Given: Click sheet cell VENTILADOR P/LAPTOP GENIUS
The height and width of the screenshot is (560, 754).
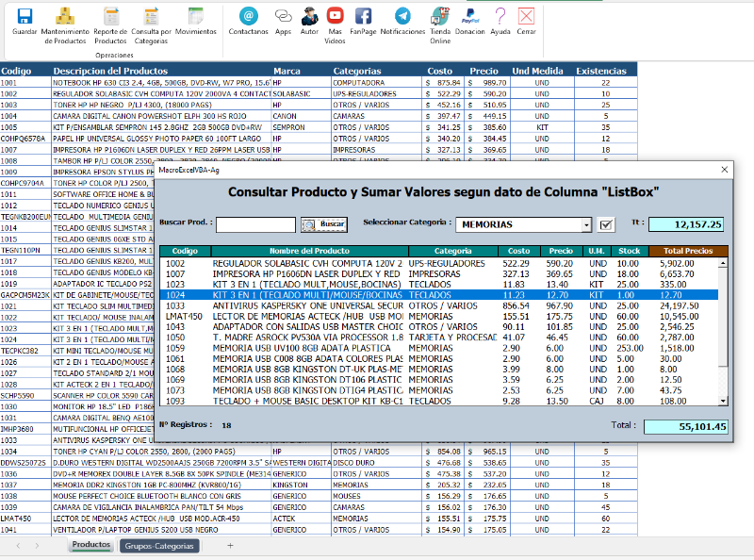Looking at the screenshot, I should click(161, 530).
